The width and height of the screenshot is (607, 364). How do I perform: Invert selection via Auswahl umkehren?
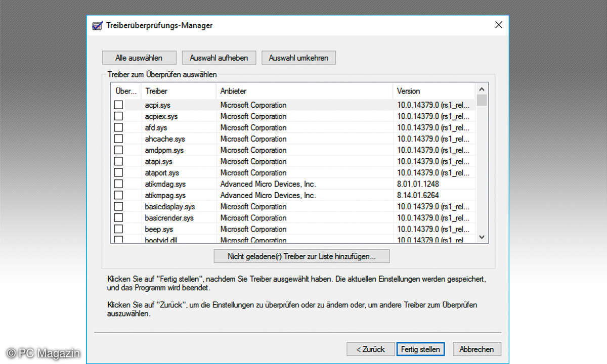(298, 58)
